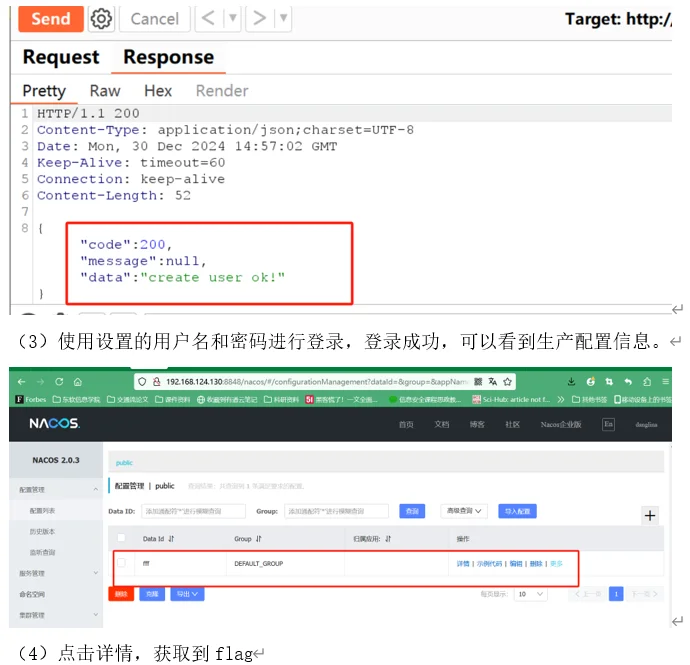Expand the 集群管理 sidebar section
This screenshot has height=665, width=690.
click(56, 615)
